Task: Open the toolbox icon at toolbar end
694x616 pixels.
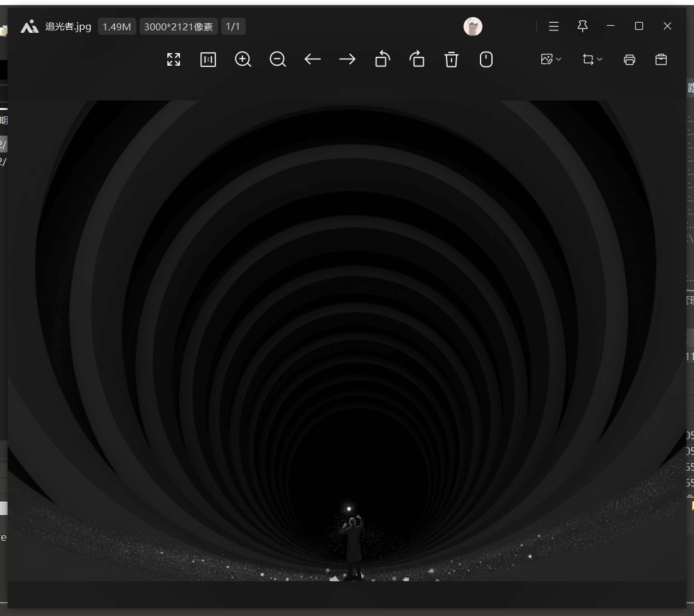Action: tap(661, 59)
